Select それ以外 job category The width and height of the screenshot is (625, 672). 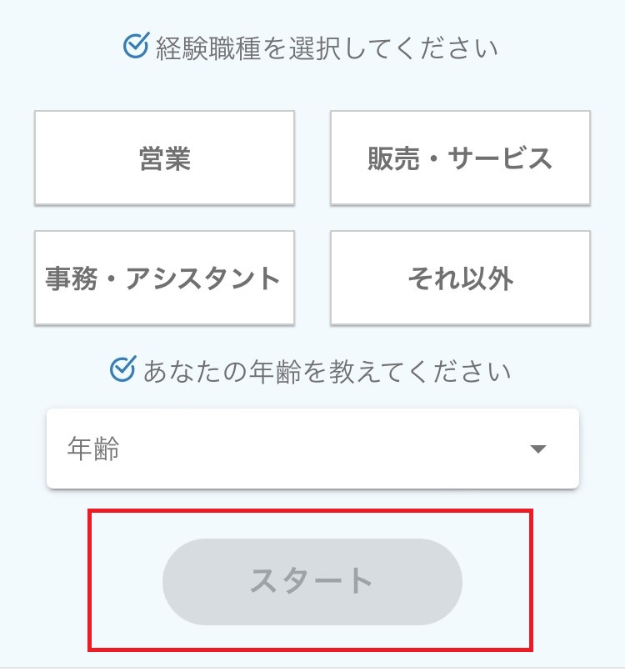coord(460,278)
